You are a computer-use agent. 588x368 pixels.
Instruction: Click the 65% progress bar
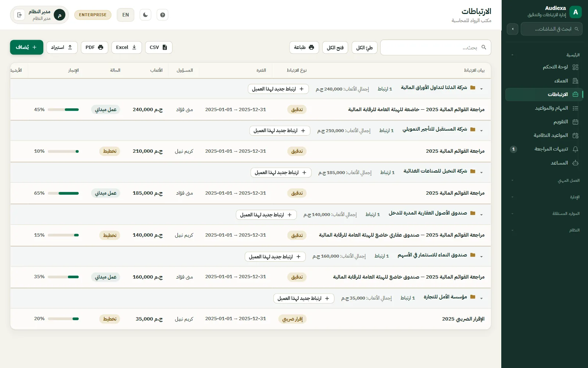point(63,193)
